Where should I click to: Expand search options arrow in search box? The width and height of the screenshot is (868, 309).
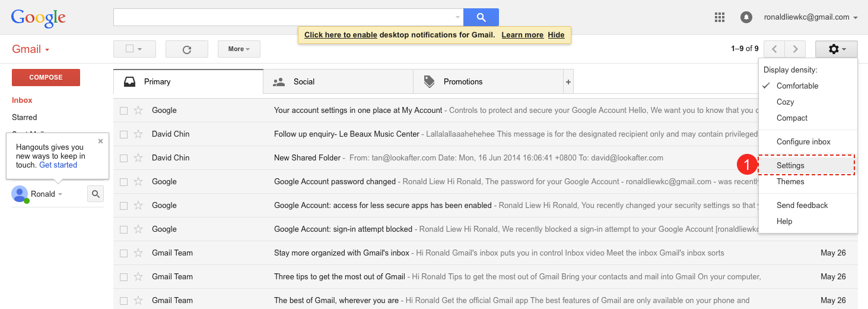pyautogui.click(x=457, y=17)
